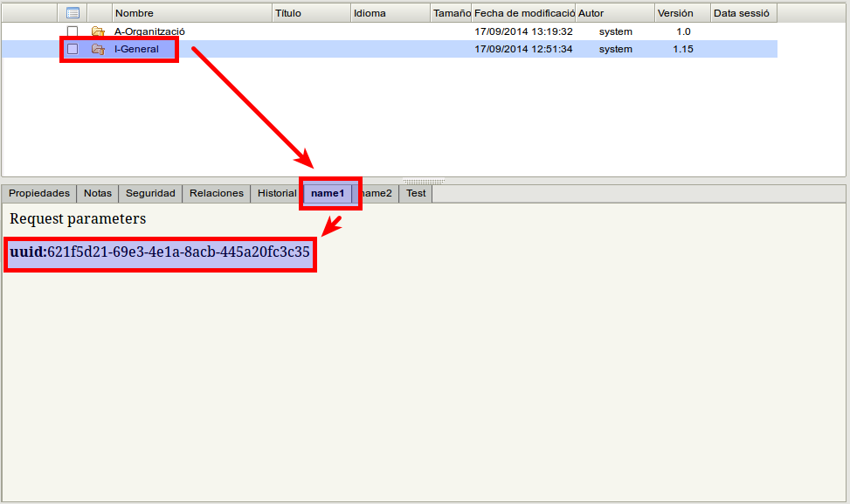The image size is (850, 504).
Task: Go to the Historial tab
Action: point(276,193)
